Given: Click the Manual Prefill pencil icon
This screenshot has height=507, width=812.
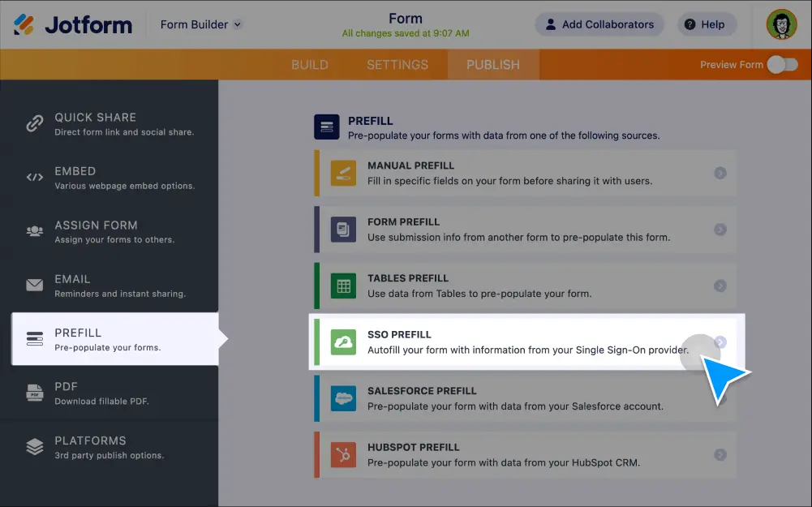Looking at the screenshot, I should click(343, 173).
